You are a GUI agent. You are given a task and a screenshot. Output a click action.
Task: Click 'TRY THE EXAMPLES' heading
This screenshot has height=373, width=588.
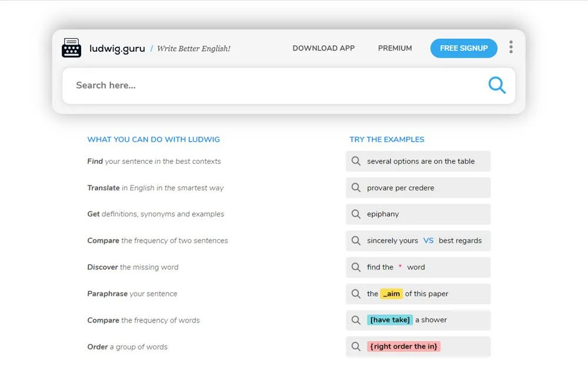point(387,139)
